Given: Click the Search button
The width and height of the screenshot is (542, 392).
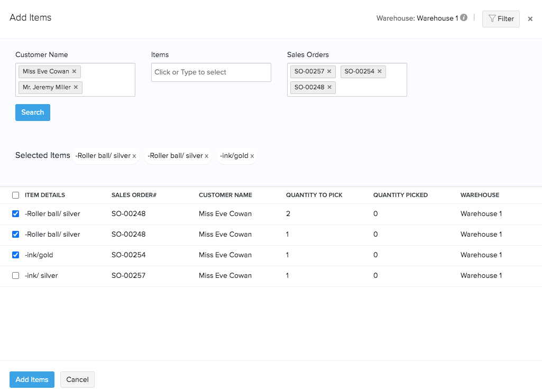Looking at the screenshot, I should point(32,113).
